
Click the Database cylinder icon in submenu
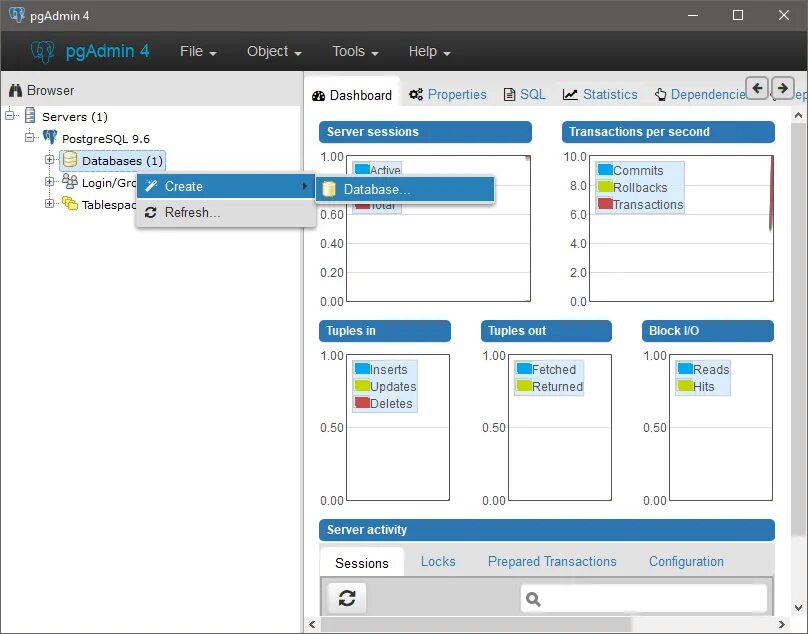(329, 189)
